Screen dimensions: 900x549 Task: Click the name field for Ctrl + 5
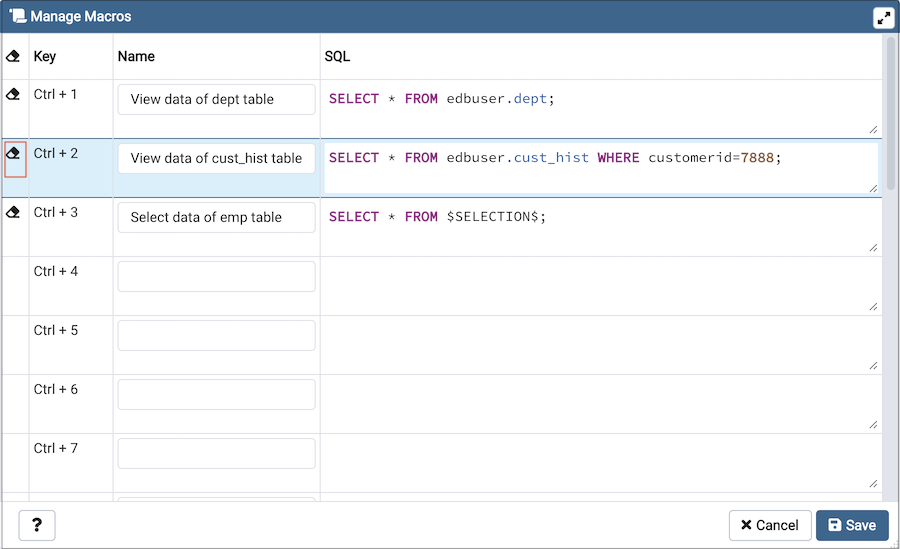pos(216,336)
